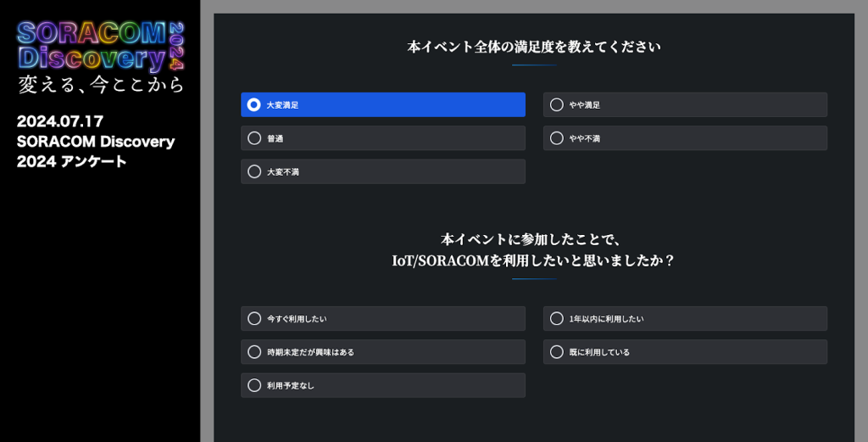Click the radio circle beside 利用予定なし
868x442 pixels.
click(x=254, y=385)
